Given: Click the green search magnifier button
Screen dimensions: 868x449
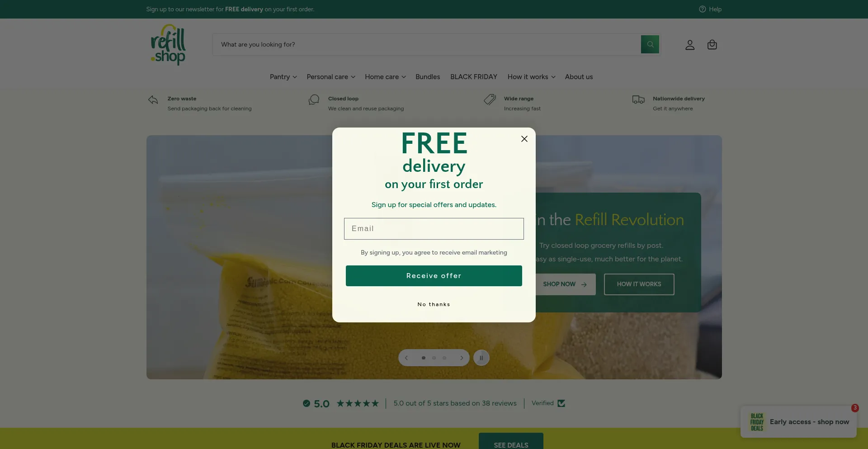Looking at the screenshot, I should coord(650,44).
